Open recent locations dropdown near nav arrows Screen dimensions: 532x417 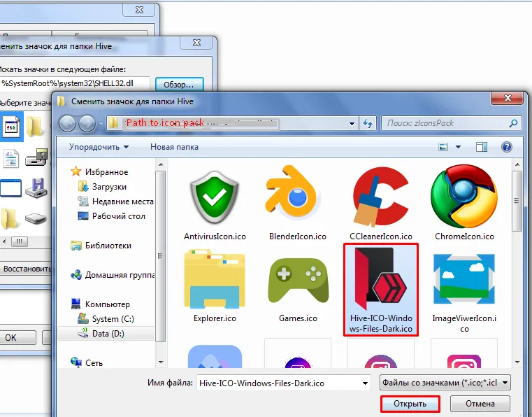pos(101,124)
